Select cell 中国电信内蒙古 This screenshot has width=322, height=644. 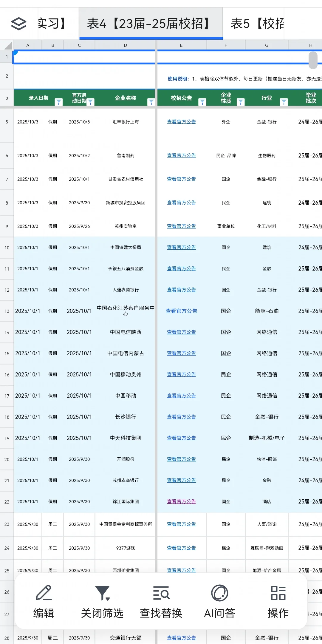click(126, 353)
